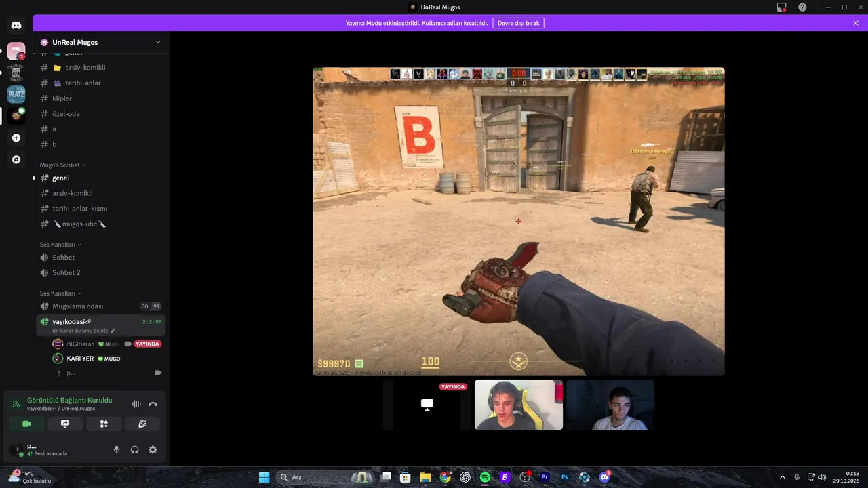The height and width of the screenshot is (488, 868).
Task: Open the Windows Start menu
Action: [x=264, y=477]
